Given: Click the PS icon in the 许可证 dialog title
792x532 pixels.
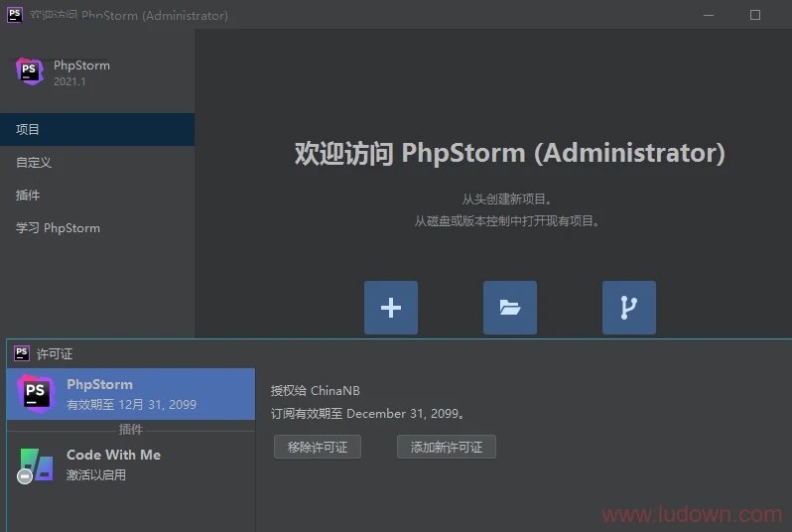Looking at the screenshot, I should (x=22, y=353).
